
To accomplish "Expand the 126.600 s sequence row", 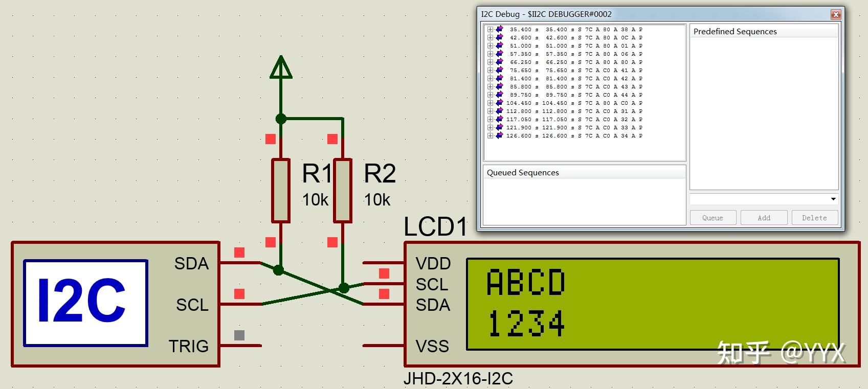I will pos(490,136).
